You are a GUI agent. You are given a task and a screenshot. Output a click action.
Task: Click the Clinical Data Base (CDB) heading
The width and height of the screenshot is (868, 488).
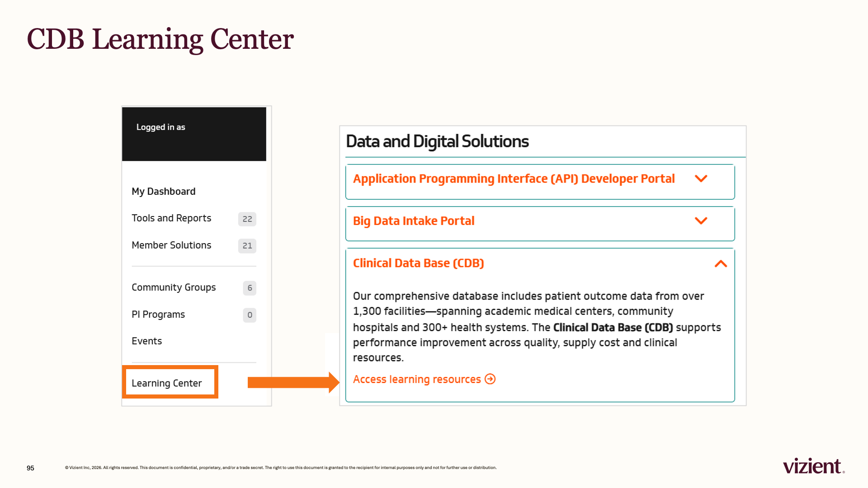point(418,263)
